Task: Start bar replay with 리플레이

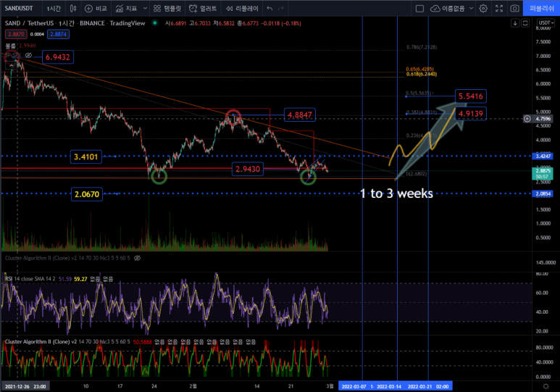Action: [x=242, y=8]
